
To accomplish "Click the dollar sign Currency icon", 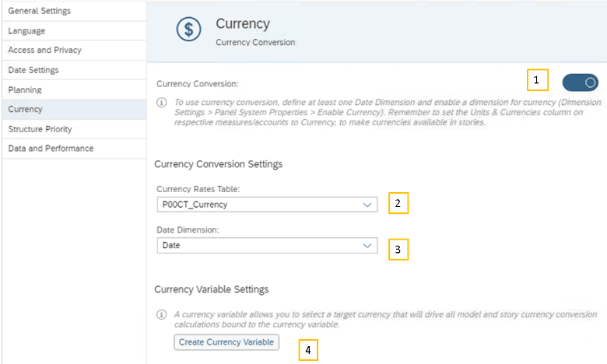I will coord(188,30).
